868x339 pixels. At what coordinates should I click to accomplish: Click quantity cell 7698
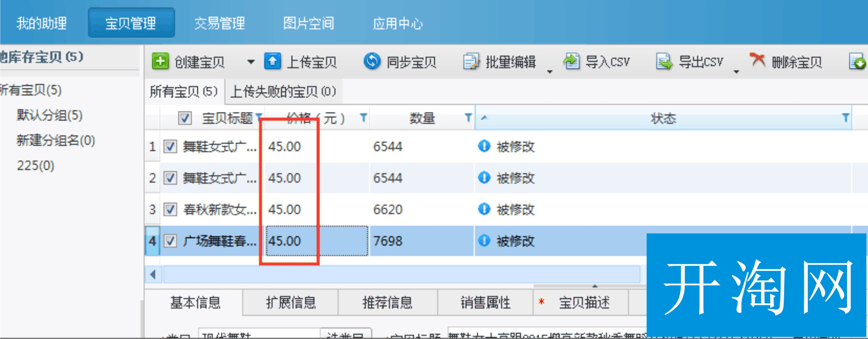pyautogui.click(x=422, y=241)
